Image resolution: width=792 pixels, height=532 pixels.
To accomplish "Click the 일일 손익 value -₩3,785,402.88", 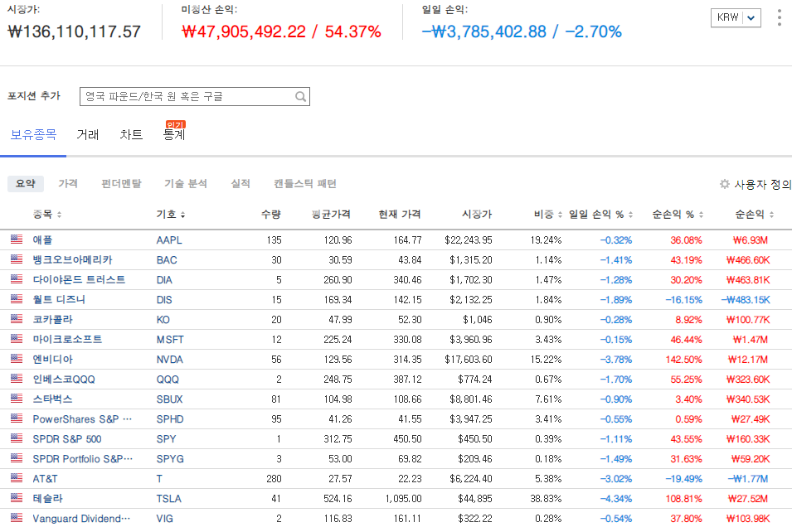I will click(x=483, y=31).
